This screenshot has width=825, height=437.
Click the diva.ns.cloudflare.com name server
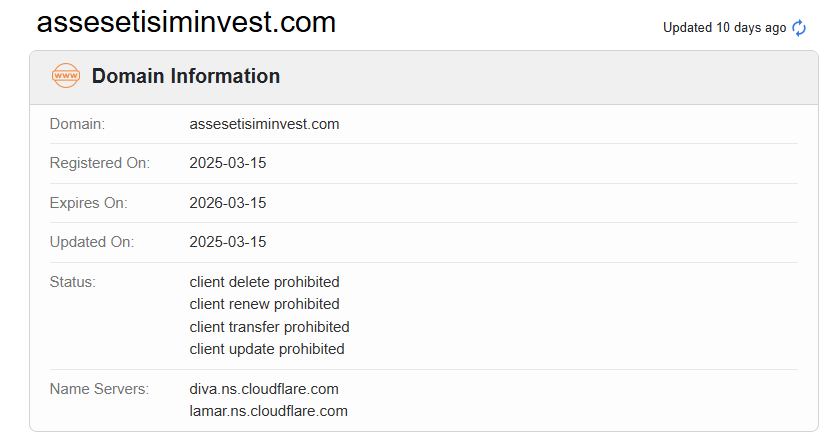click(x=264, y=389)
